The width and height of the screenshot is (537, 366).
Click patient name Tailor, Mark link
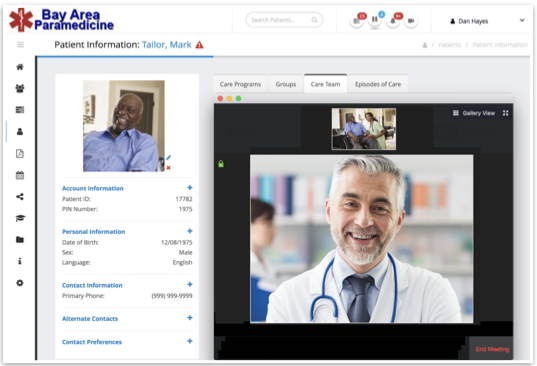coord(166,45)
